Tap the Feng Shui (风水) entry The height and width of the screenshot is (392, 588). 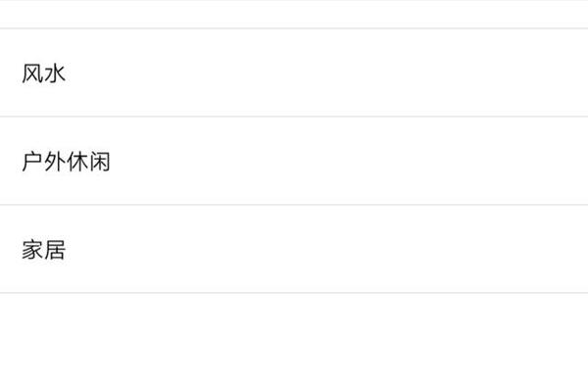(x=294, y=73)
